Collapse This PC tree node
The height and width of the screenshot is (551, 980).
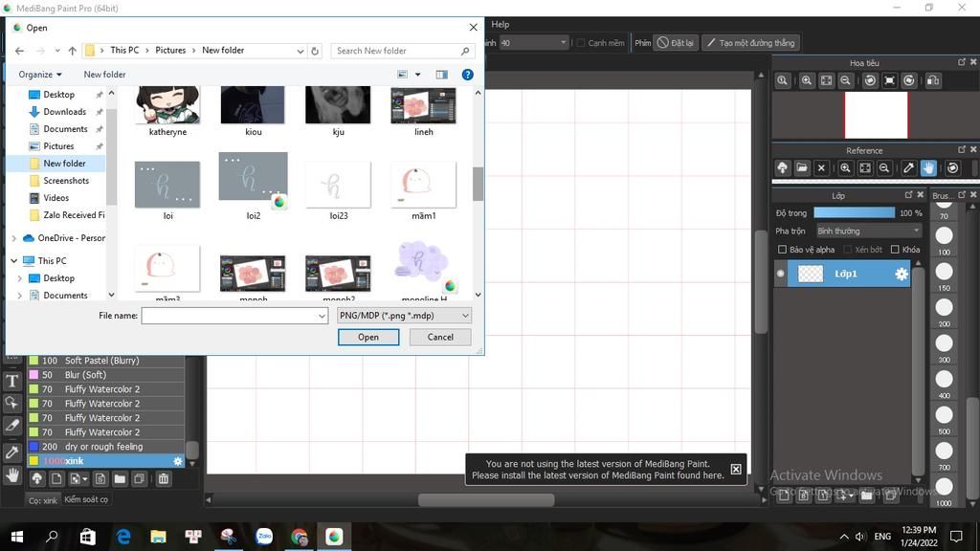pos(14,261)
